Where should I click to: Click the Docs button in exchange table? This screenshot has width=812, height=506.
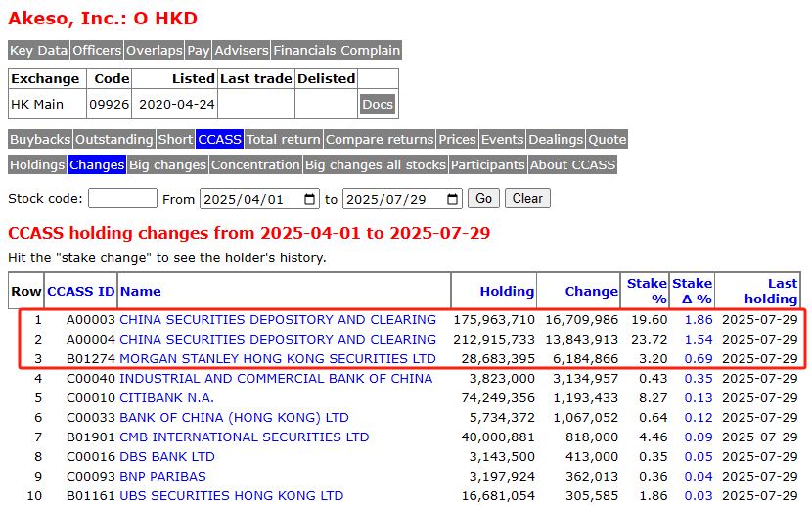pyautogui.click(x=378, y=104)
